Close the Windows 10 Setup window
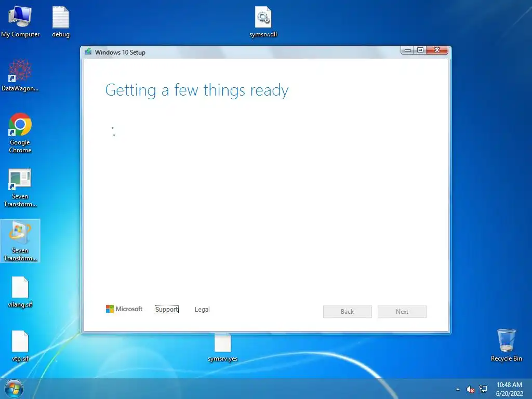This screenshot has height=399, width=532. coord(437,50)
